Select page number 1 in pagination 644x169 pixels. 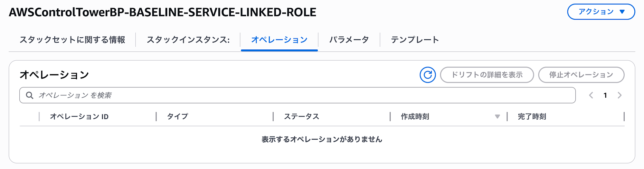[605, 95]
